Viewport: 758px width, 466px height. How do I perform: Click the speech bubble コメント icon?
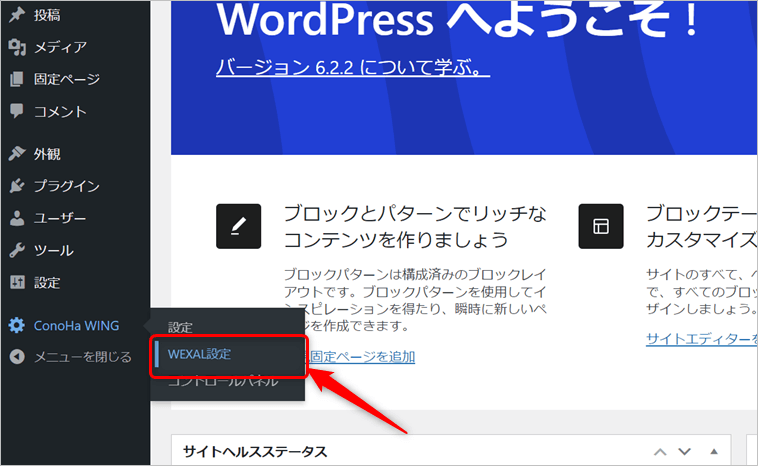point(16,111)
